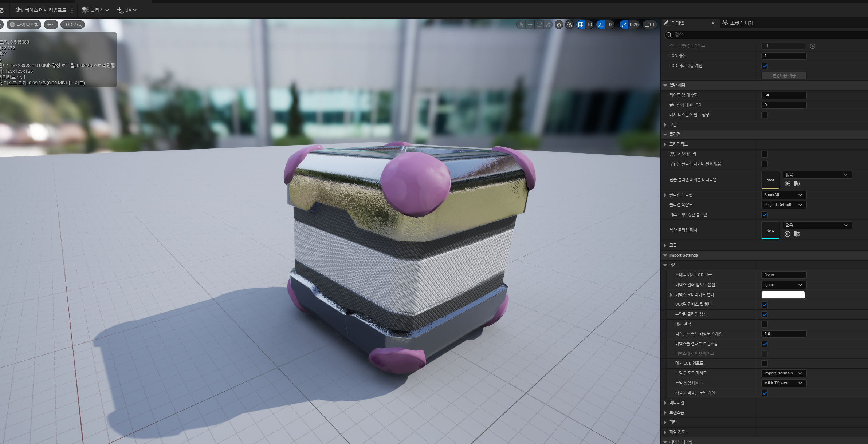Use selected asset for complex collision mesh
Screen dimensions: 868x444
pyautogui.click(x=788, y=234)
